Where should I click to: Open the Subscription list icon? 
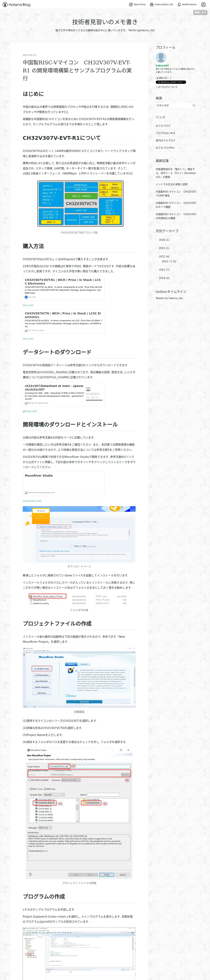(152, 5)
